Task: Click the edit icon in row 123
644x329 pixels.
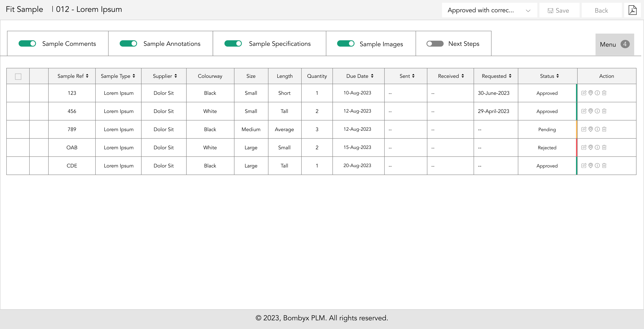Action: pyautogui.click(x=584, y=93)
